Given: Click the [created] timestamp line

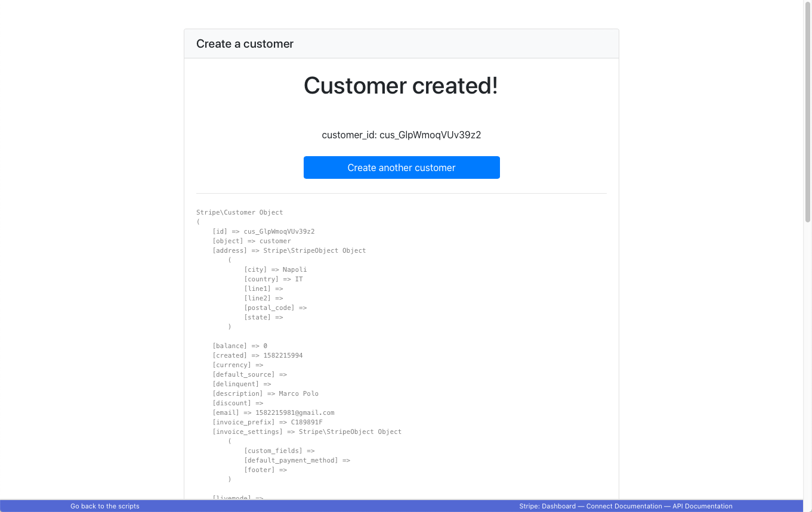Looking at the screenshot, I should (x=257, y=355).
